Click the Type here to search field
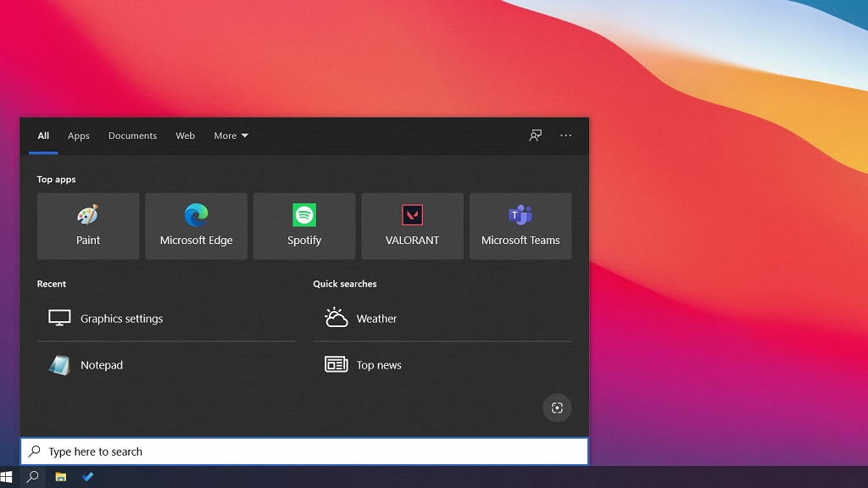The width and height of the screenshot is (868, 488). (x=304, y=452)
